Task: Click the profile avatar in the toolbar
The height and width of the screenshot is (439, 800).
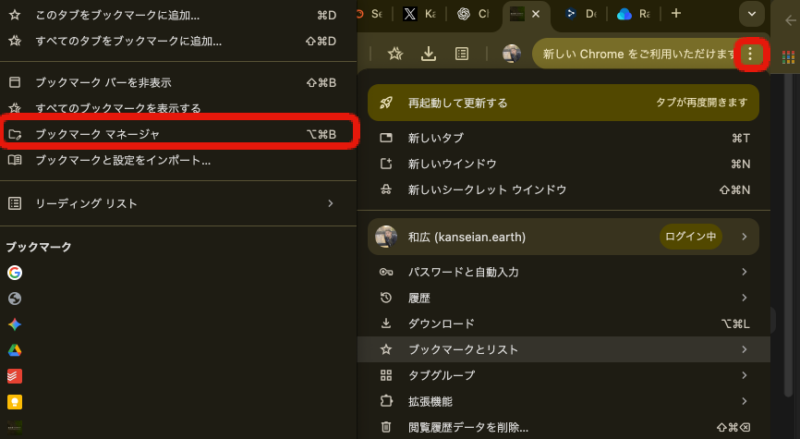Action: [x=511, y=54]
